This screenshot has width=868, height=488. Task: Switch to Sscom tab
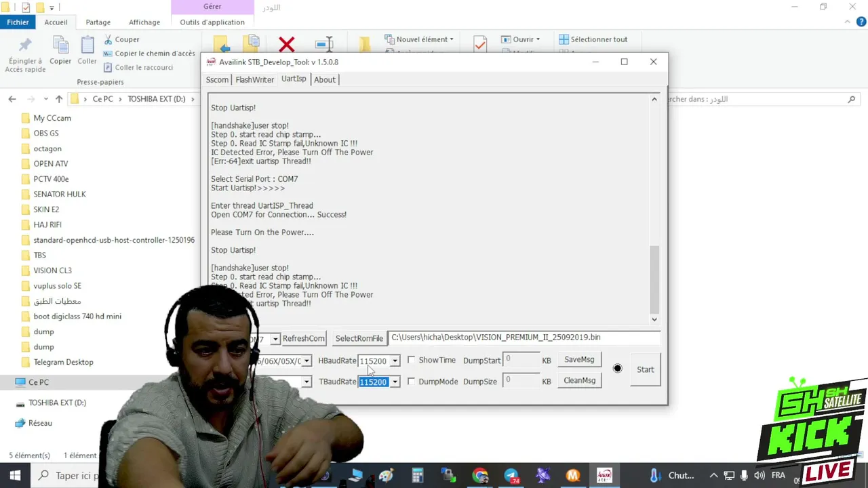pyautogui.click(x=217, y=79)
